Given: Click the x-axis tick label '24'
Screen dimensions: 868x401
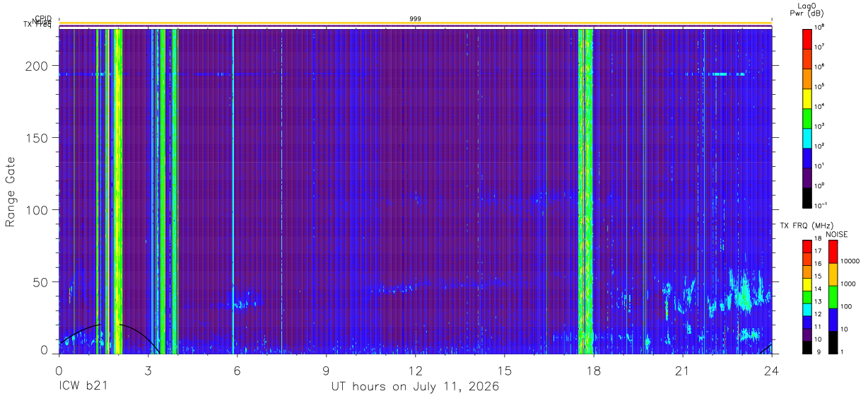Looking at the screenshot, I should [x=772, y=371].
